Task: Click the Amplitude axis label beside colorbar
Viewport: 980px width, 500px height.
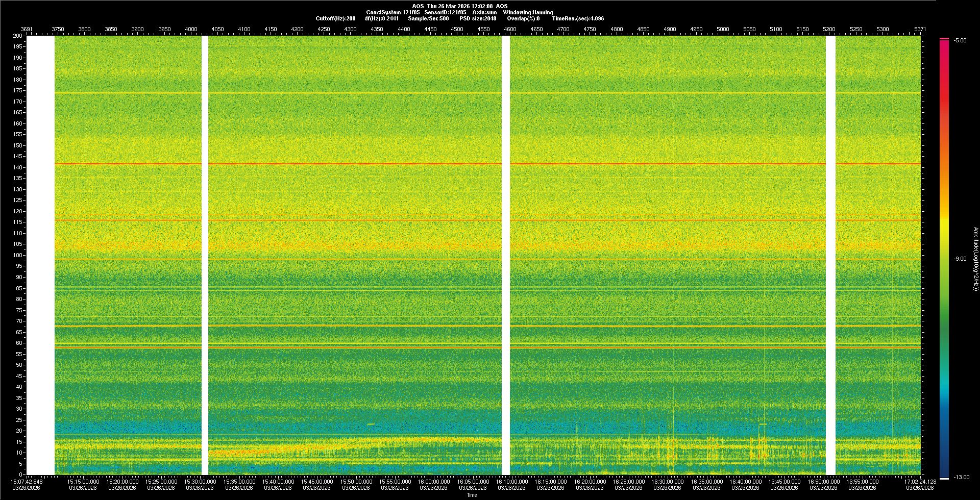Action: (x=975, y=259)
